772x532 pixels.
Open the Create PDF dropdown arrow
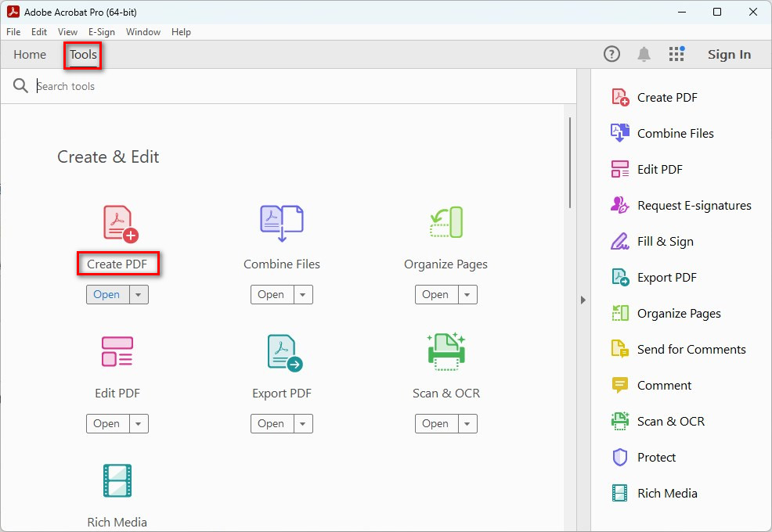pyautogui.click(x=139, y=294)
